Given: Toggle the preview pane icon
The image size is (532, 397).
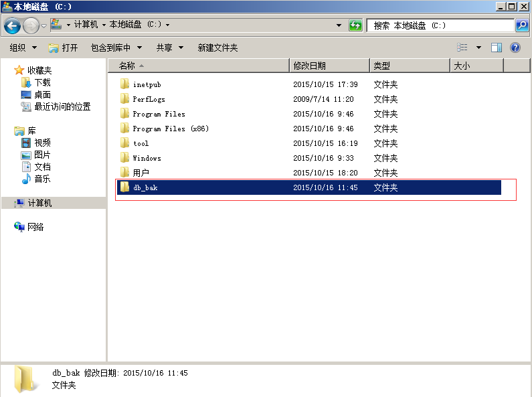Looking at the screenshot, I should tap(497, 48).
